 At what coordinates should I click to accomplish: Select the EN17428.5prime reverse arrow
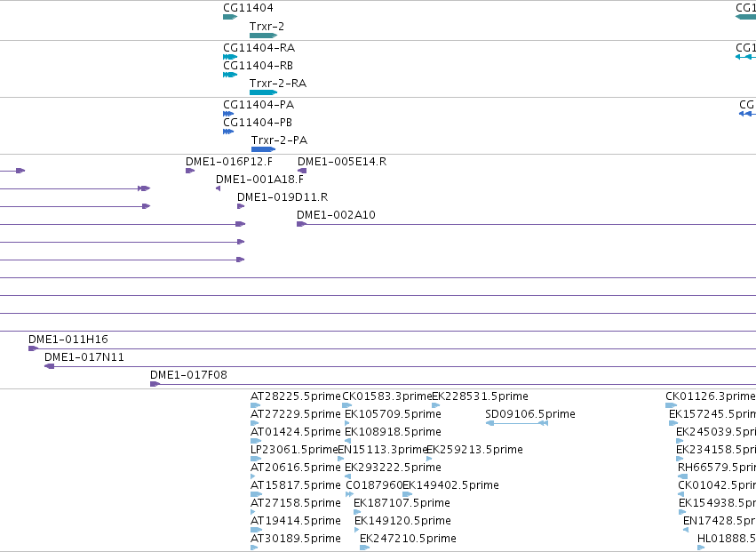[x=686, y=530]
